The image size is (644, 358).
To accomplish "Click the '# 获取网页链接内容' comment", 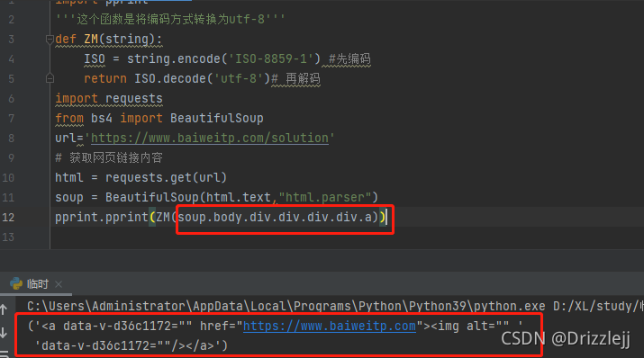I will click(109, 158).
